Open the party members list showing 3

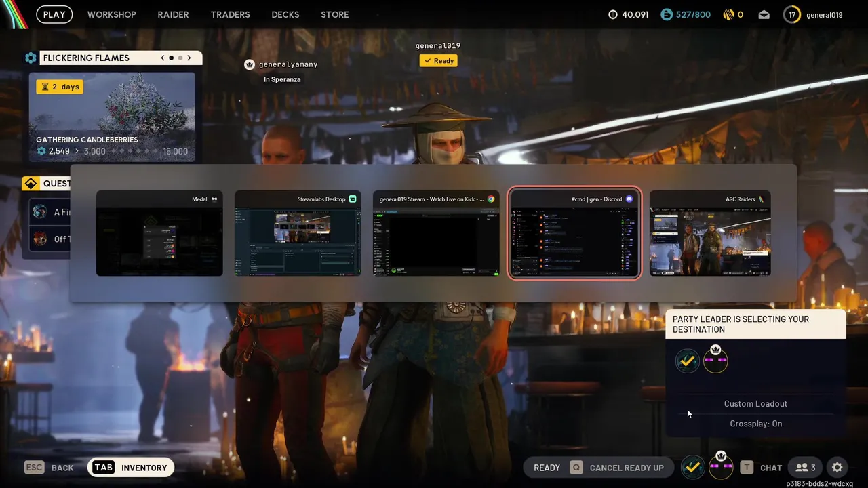point(806,468)
